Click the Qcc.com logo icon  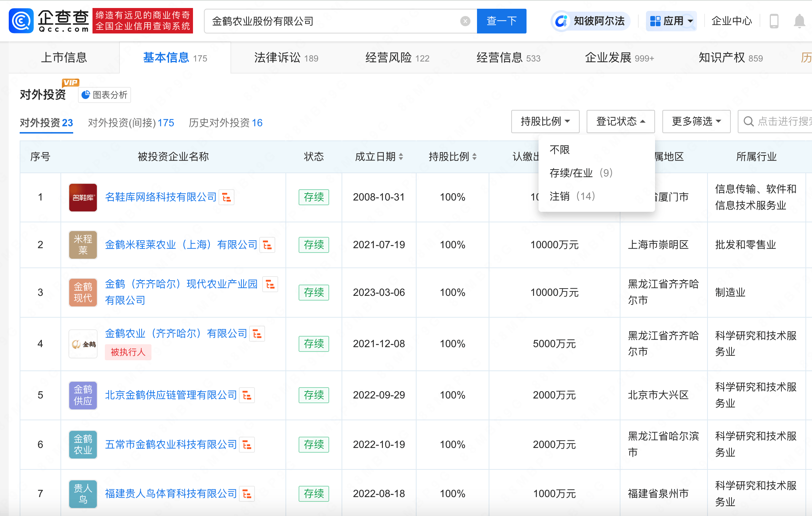21,21
